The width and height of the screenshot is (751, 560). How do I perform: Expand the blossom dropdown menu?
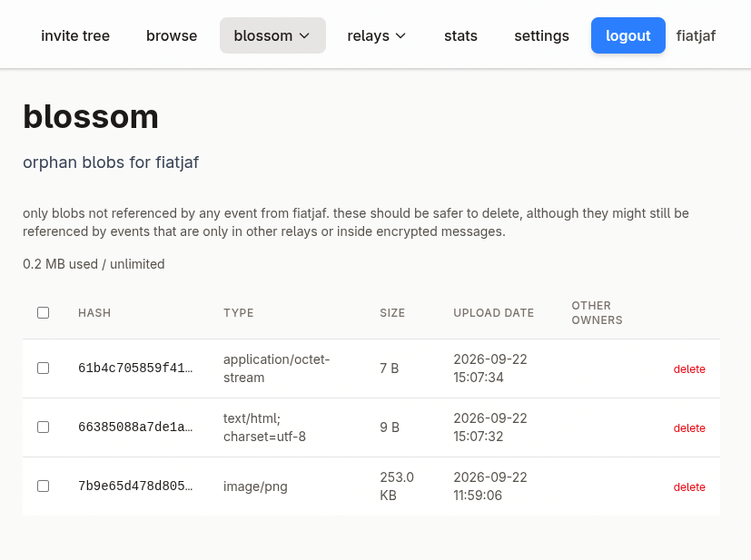coord(272,36)
